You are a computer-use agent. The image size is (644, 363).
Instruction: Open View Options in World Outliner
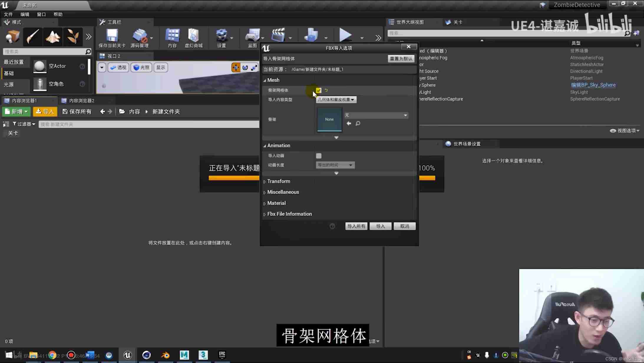(624, 131)
